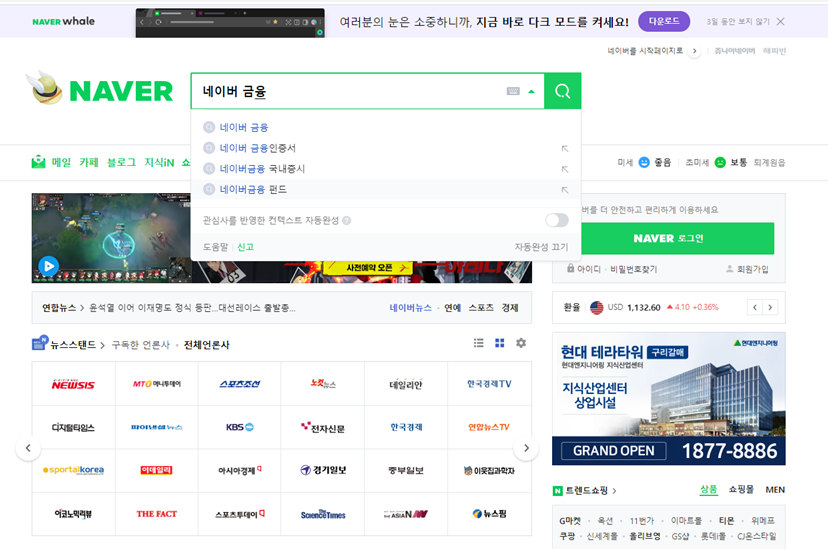
Task: Click the 미세 좋음 air quality indicator
Action: click(644, 162)
